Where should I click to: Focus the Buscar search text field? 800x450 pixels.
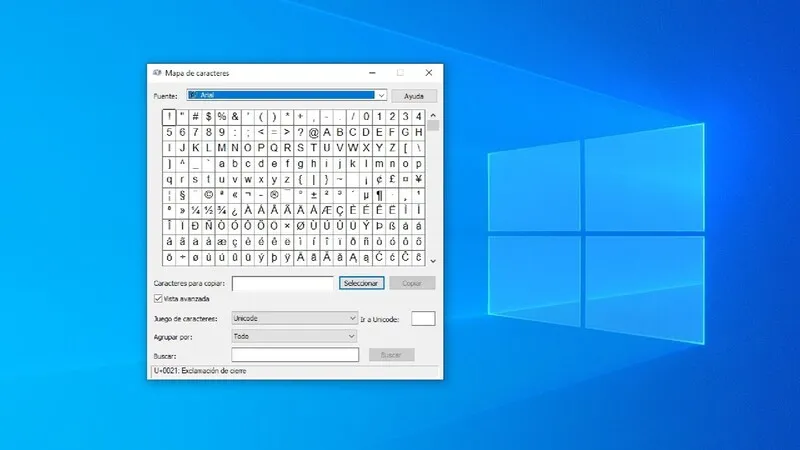pos(295,355)
